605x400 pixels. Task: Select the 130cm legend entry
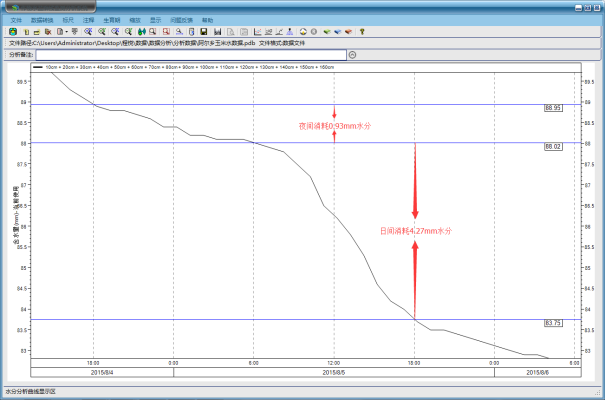(267, 67)
